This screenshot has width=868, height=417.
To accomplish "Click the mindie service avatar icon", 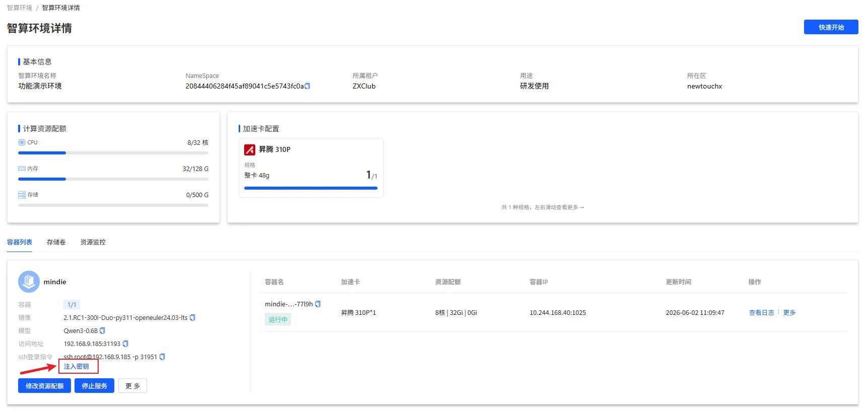I will (29, 282).
